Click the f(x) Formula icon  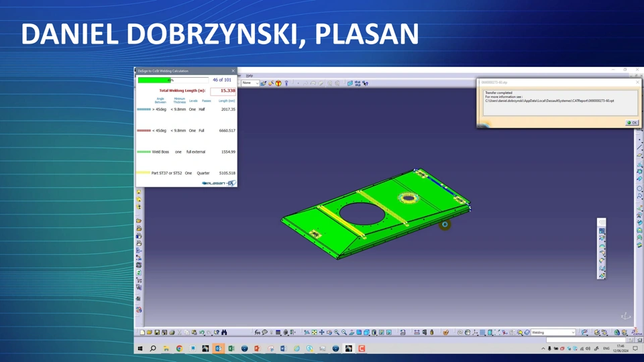click(257, 333)
